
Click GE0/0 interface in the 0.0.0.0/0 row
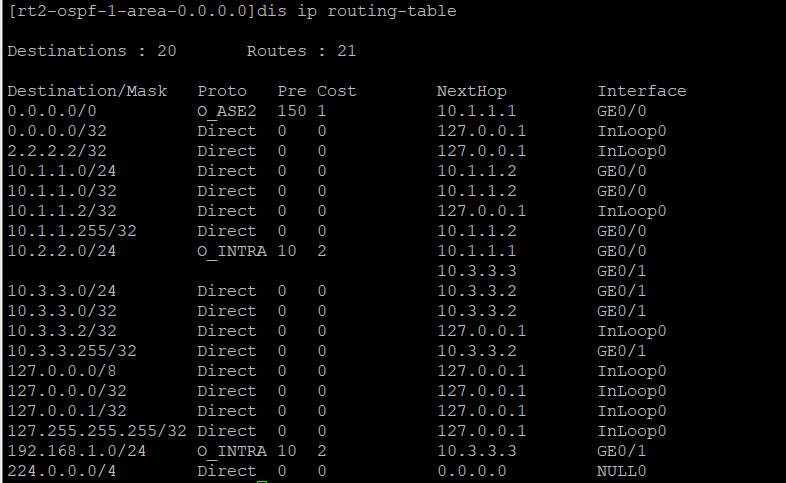(x=622, y=111)
